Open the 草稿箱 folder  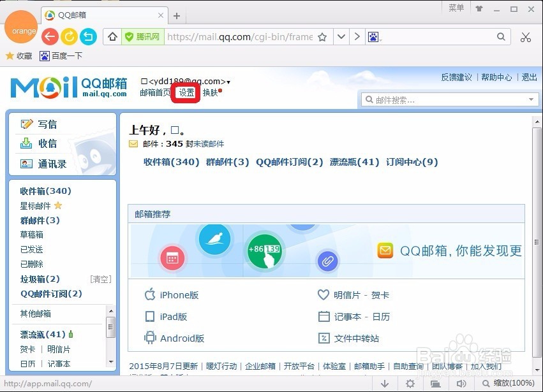[x=31, y=235]
